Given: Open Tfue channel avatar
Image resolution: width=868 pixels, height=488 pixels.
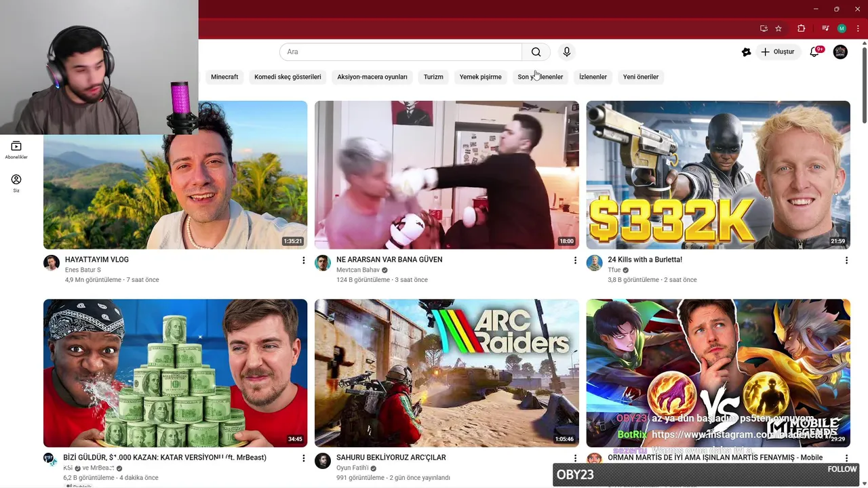Looking at the screenshot, I should click(x=595, y=263).
